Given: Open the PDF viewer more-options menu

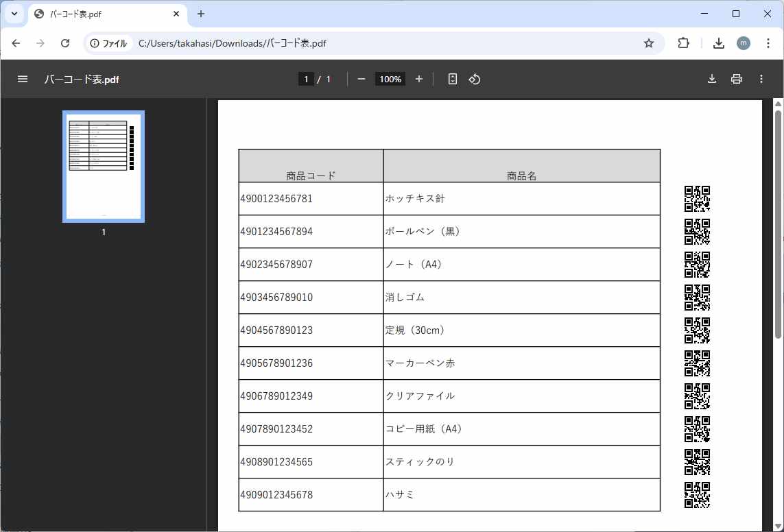Looking at the screenshot, I should click(761, 79).
